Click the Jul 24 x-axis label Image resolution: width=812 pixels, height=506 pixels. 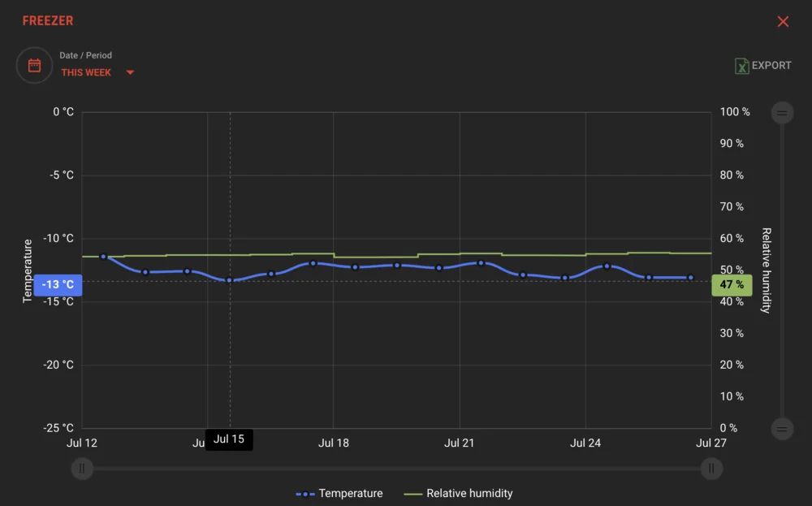click(585, 443)
